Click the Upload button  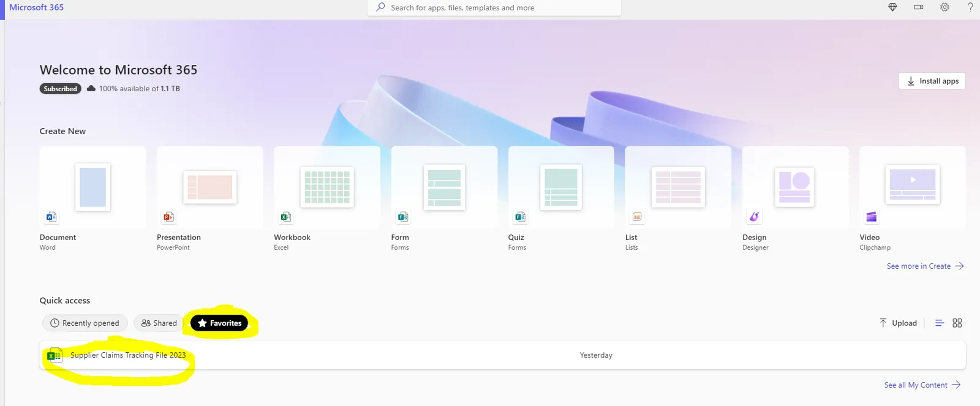[898, 323]
